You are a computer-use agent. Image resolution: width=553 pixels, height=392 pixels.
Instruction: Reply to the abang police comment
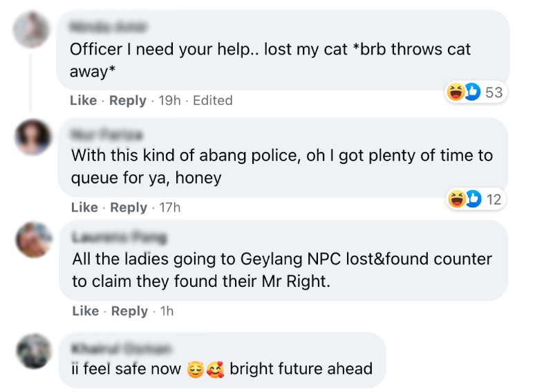coord(129,207)
